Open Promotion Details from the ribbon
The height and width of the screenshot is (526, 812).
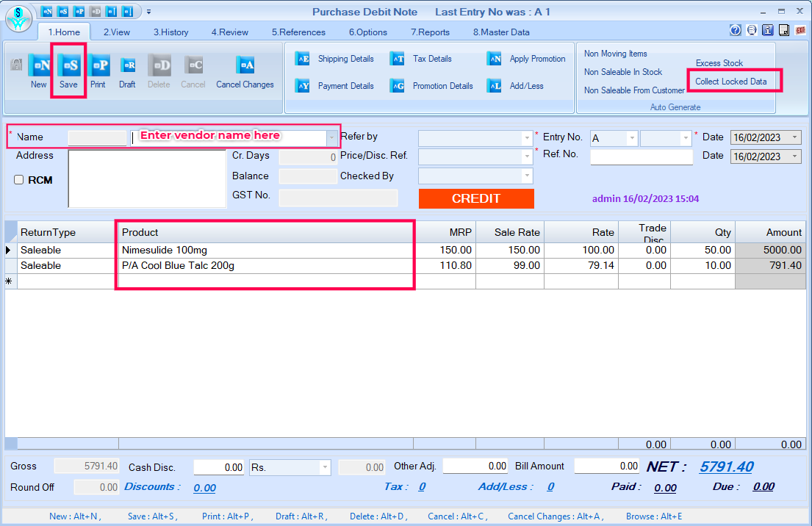431,85
